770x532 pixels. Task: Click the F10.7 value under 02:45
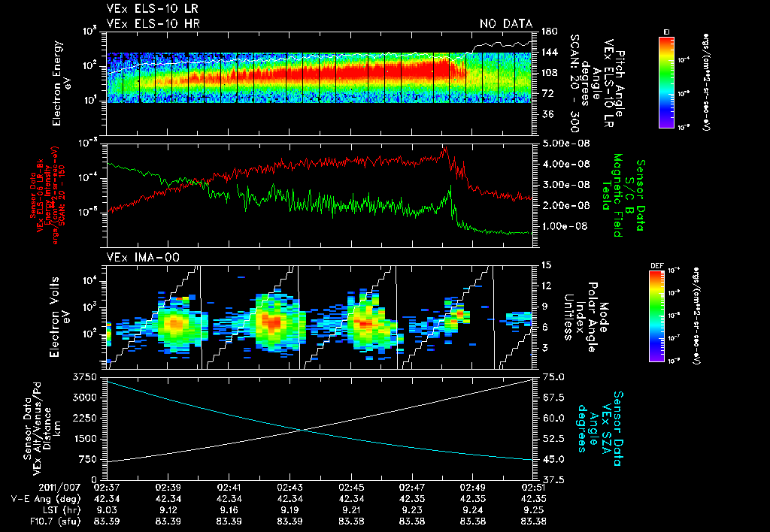(350, 521)
